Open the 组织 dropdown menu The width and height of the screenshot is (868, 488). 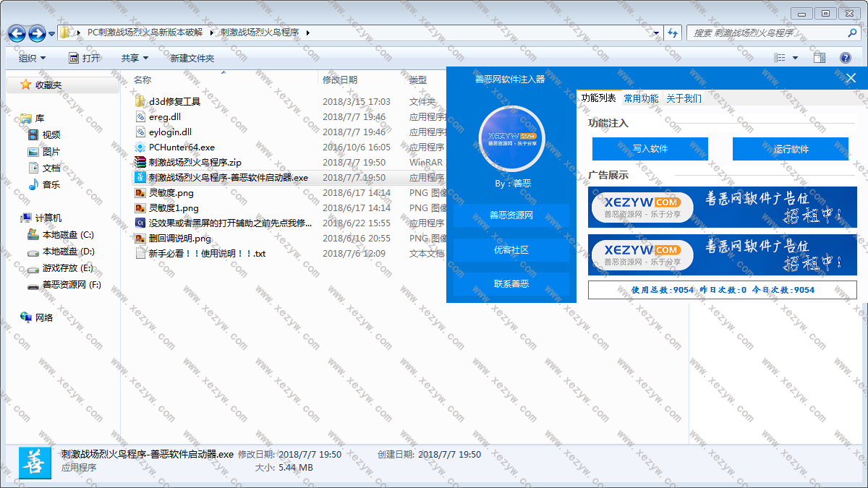[x=32, y=58]
